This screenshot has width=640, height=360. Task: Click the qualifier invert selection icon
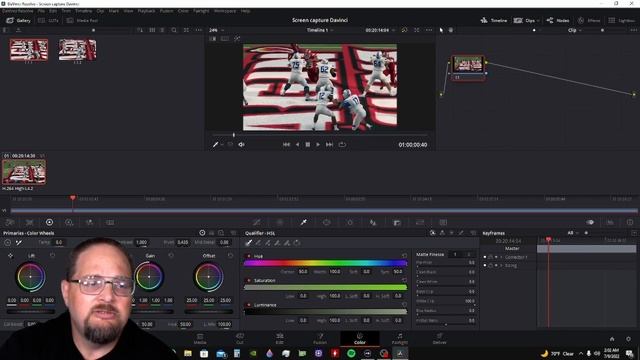297,243
